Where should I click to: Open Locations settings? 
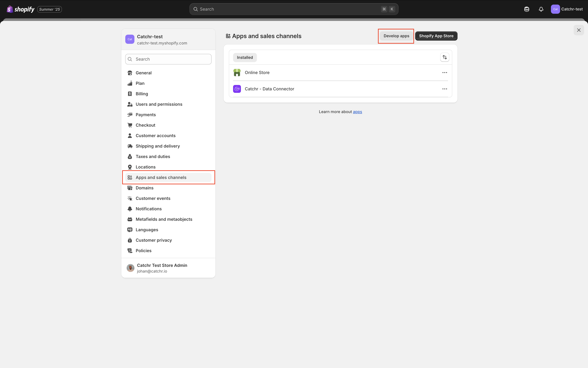pyautogui.click(x=168, y=167)
